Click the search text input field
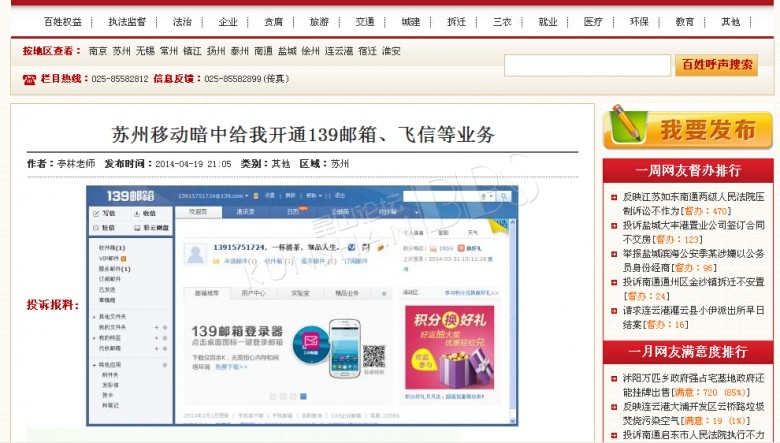Screen dimensions: 780x443 point(586,66)
